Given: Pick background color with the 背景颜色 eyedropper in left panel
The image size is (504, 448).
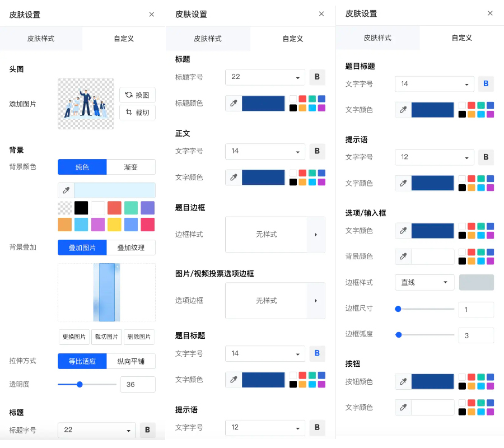Looking at the screenshot, I should [66, 190].
